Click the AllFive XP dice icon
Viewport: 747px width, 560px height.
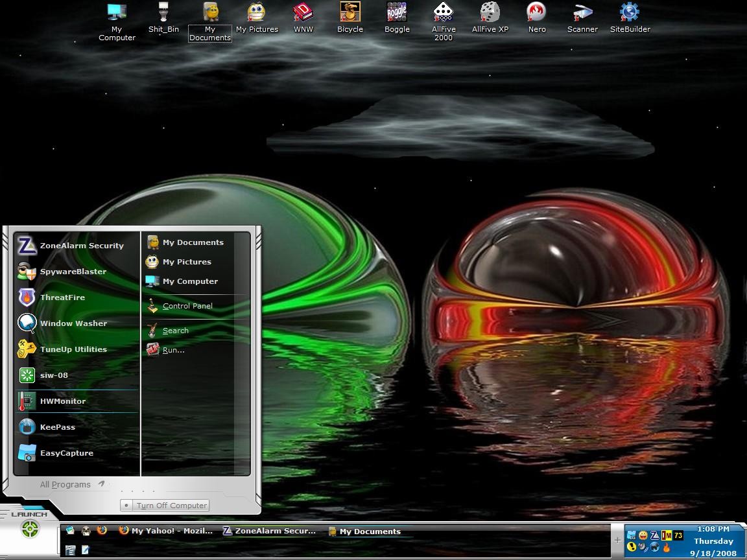(x=490, y=17)
